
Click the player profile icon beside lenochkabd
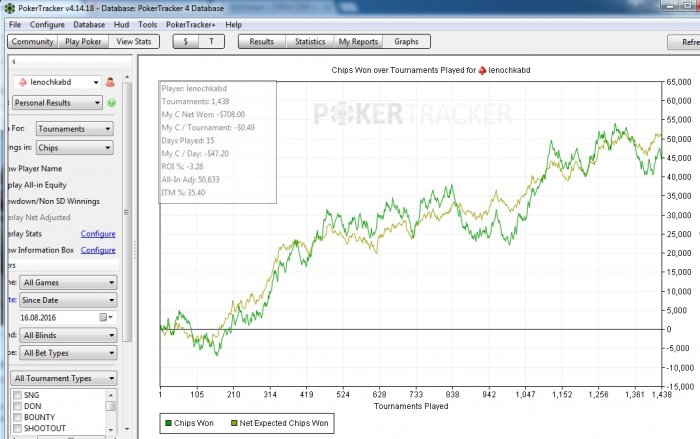click(109, 82)
